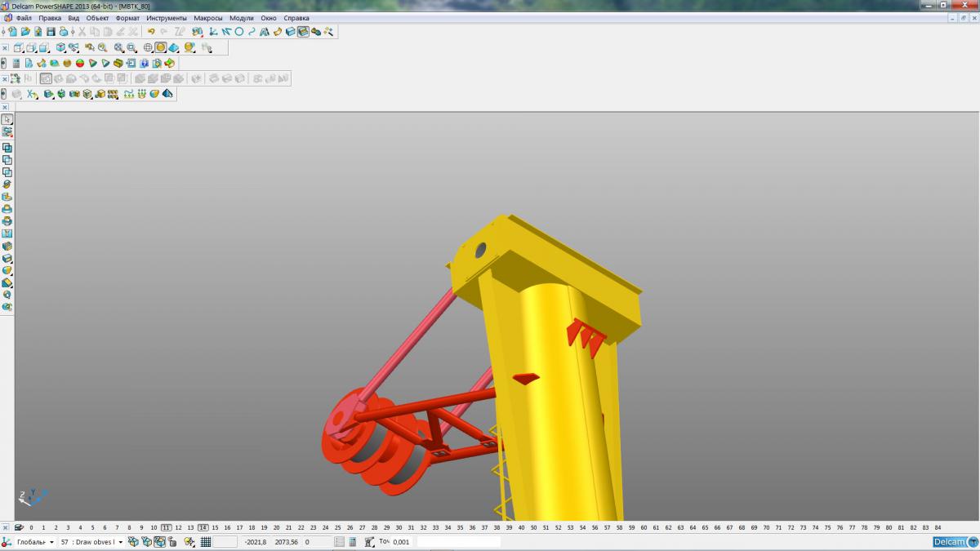The image size is (980, 551).
Task: Select the Arc circle tool
Action: (x=239, y=32)
